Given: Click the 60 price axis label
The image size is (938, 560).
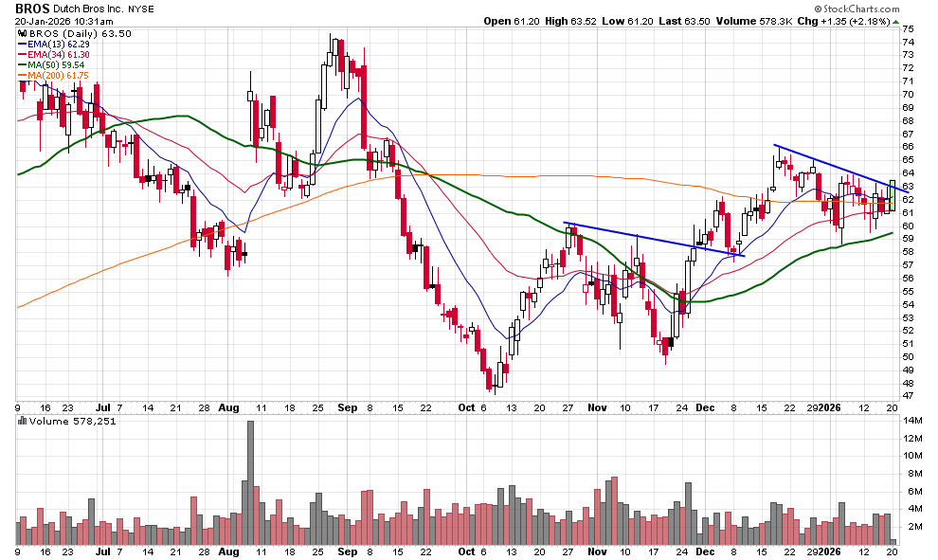Looking at the screenshot, I should 908,226.
